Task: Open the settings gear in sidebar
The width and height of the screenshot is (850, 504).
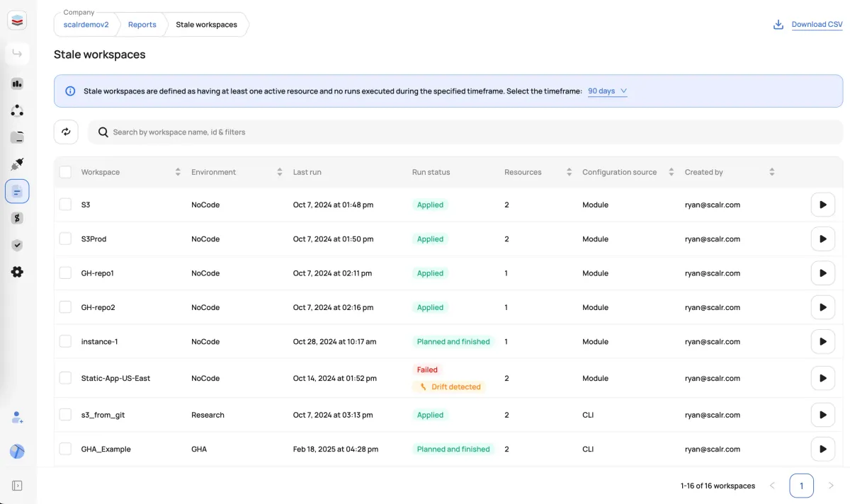Action: pos(17,272)
